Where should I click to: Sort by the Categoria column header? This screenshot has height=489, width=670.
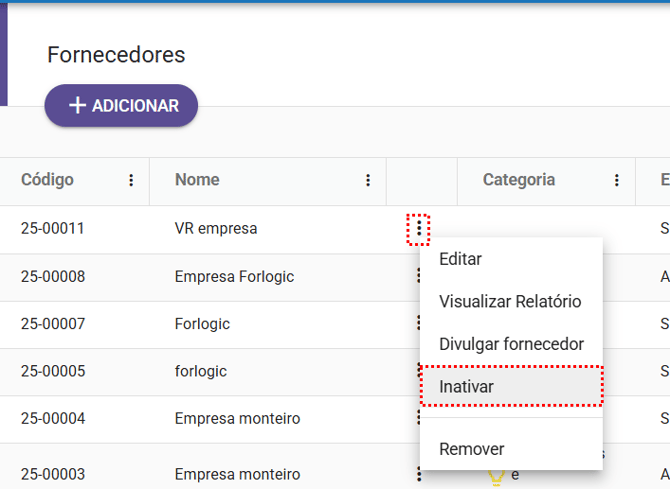tap(518, 180)
